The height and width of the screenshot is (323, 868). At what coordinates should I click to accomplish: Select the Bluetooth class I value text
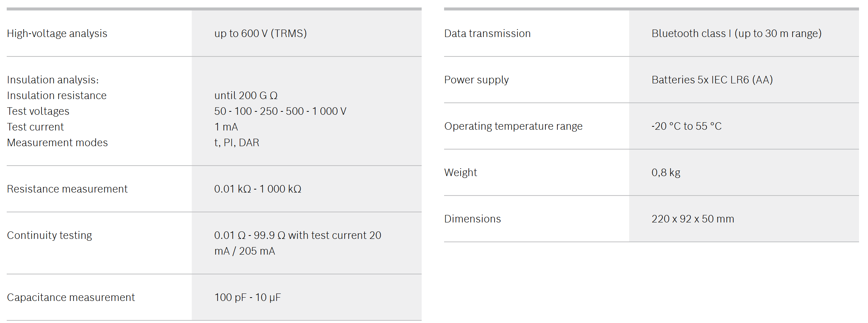point(736,34)
